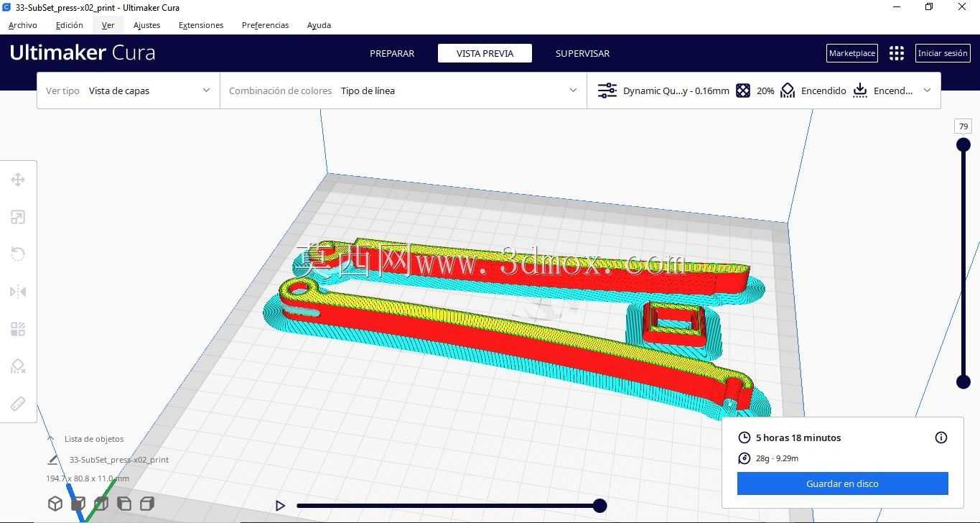Click the support Encendido icon
980x523 pixels.
[788, 91]
